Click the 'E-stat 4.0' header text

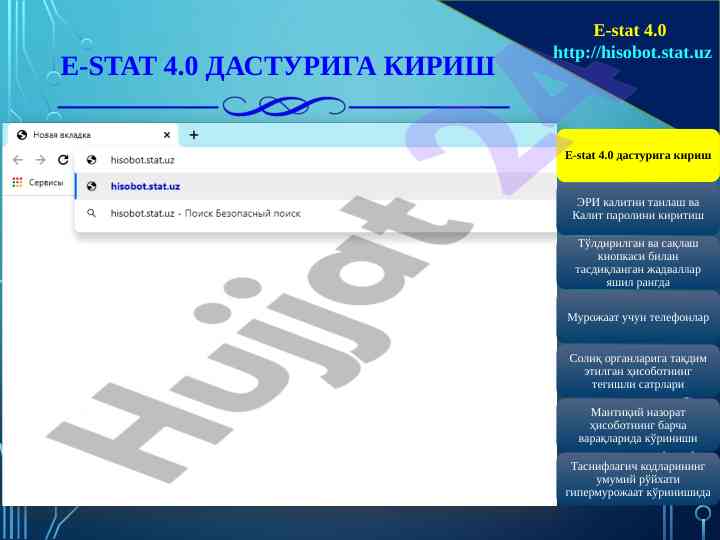[x=630, y=30]
